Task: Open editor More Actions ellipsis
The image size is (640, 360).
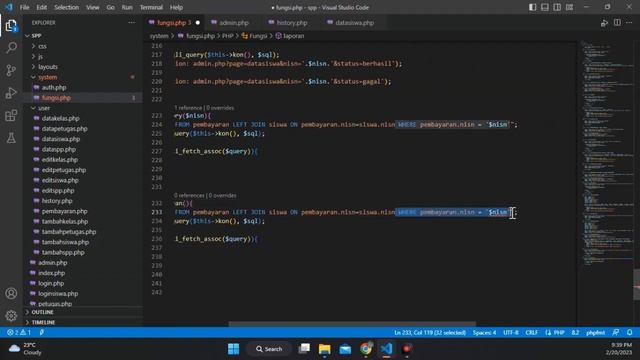Action: pyautogui.click(x=629, y=23)
